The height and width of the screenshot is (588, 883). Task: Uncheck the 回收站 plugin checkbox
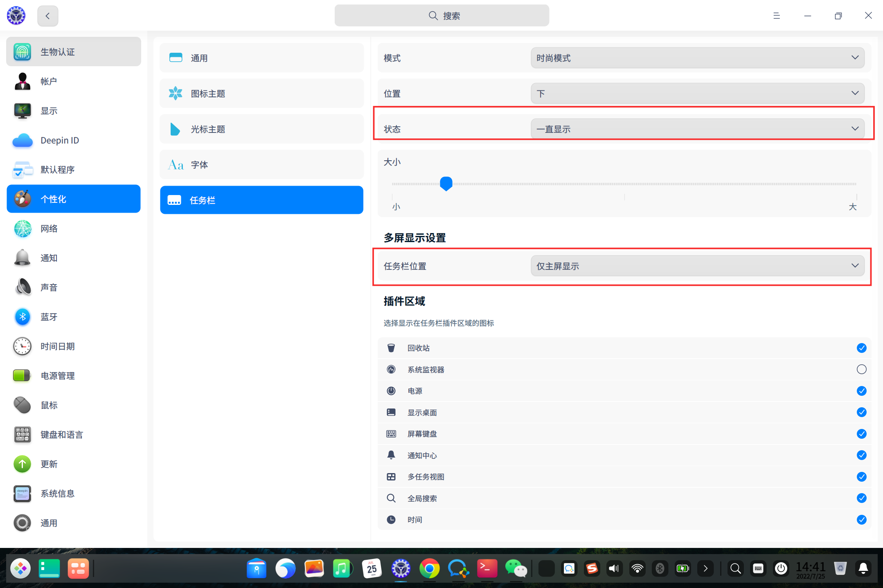[861, 348]
